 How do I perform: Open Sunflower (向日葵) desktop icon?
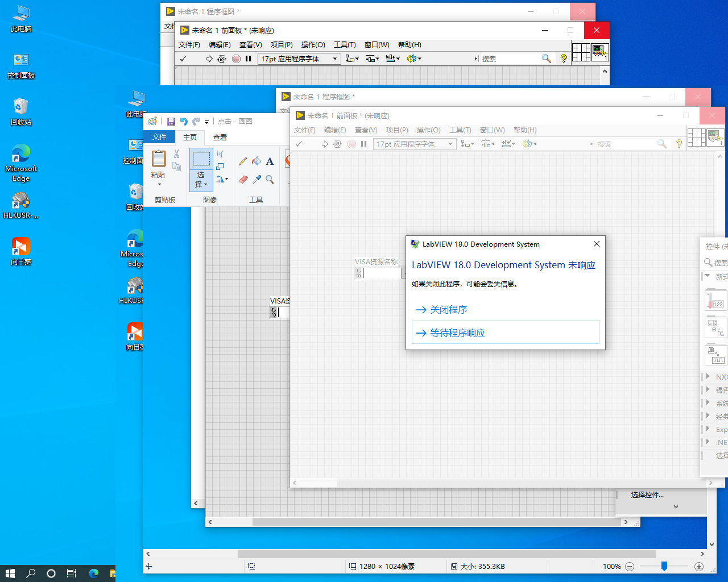point(21,251)
